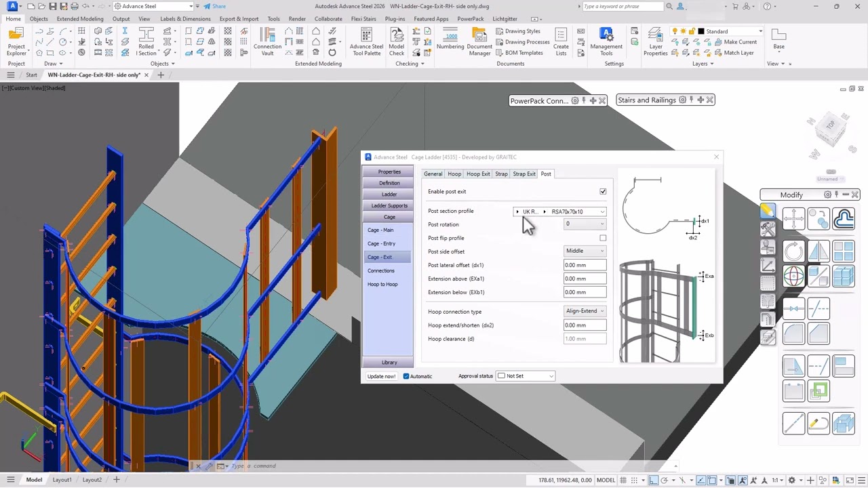Screen dimensions: 868x488
Task: Open the Help question mark icon
Action: (x=767, y=6)
